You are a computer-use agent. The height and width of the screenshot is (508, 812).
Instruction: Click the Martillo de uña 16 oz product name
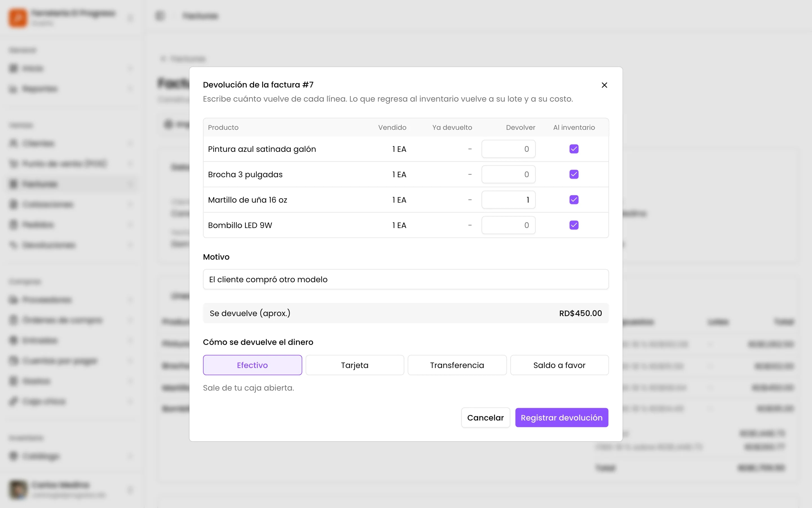pyautogui.click(x=247, y=200)
